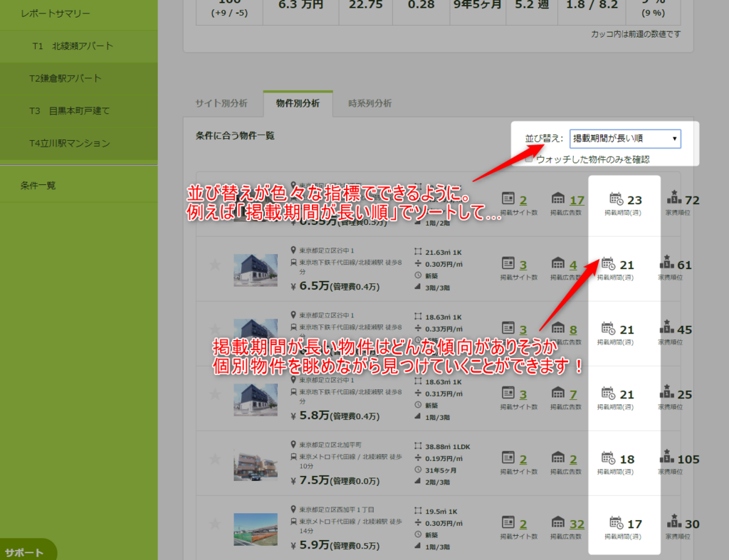The image size is (729, 560).
Task: Select T1 北綾瀬アパート in the sidebar
Action: (78, 46)
